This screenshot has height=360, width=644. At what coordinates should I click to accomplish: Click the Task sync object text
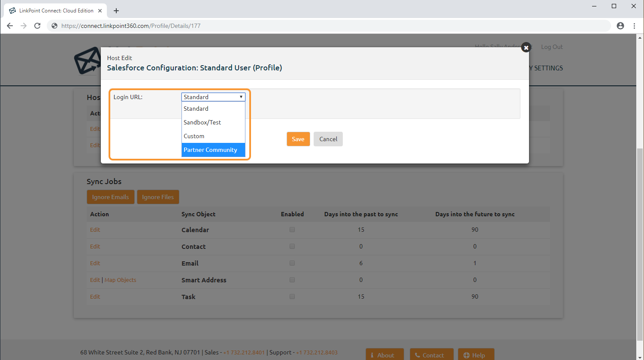coord(188,296)
